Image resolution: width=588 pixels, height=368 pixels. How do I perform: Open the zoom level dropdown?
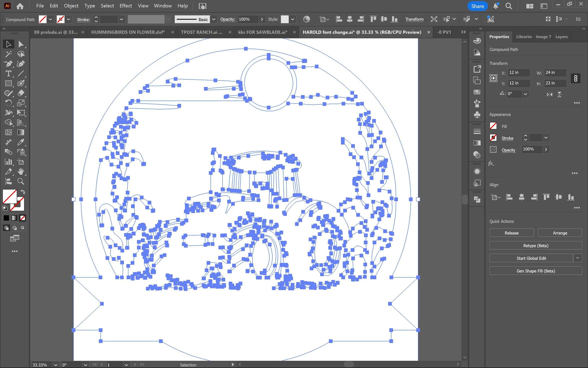click(x=56, y=365)
